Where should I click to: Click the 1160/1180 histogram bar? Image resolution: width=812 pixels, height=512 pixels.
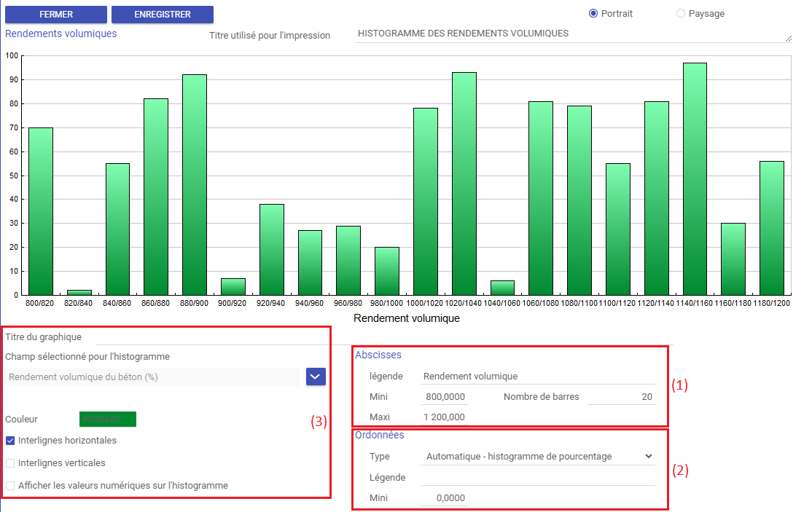tap(733, 259)
